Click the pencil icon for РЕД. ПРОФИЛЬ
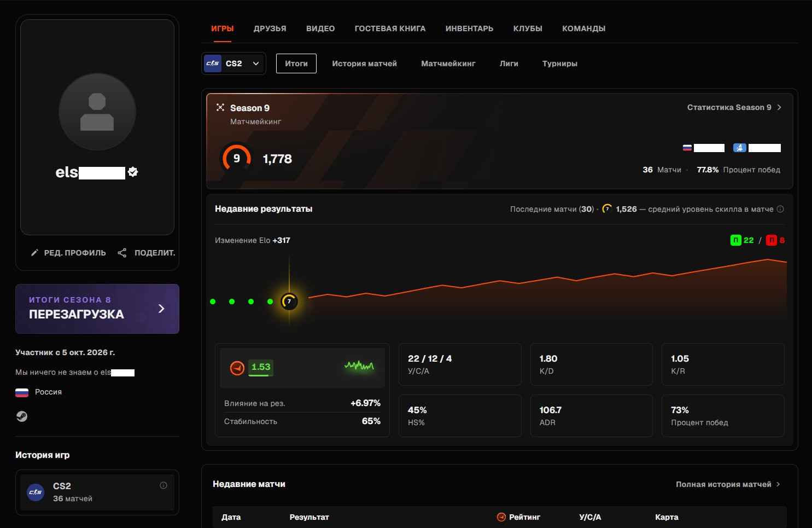 point(34,253)
